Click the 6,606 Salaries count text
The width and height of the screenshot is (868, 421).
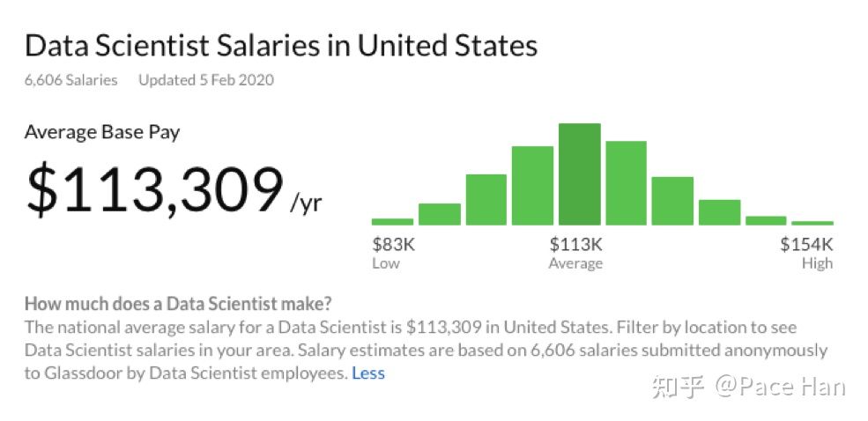[70, 80]
